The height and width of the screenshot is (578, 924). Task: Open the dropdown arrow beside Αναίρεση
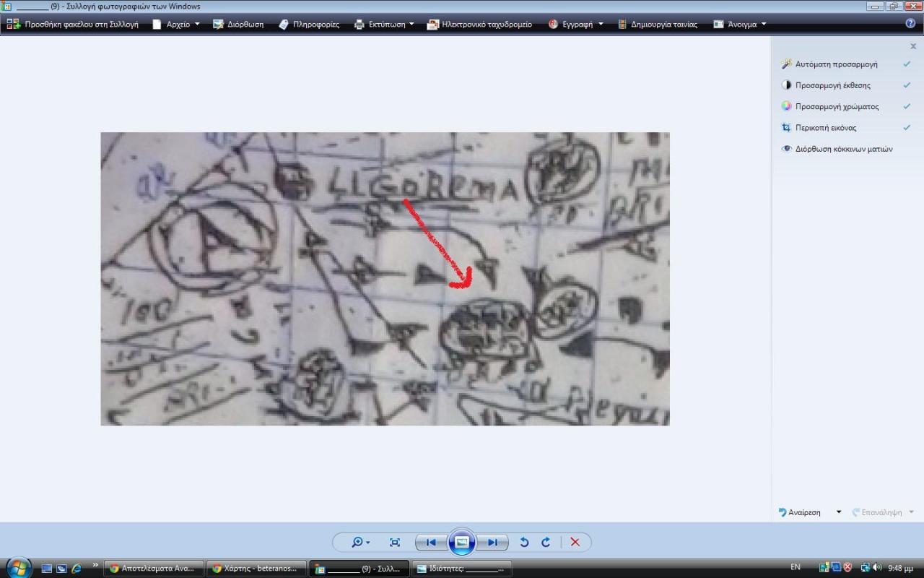pos(838,512)
